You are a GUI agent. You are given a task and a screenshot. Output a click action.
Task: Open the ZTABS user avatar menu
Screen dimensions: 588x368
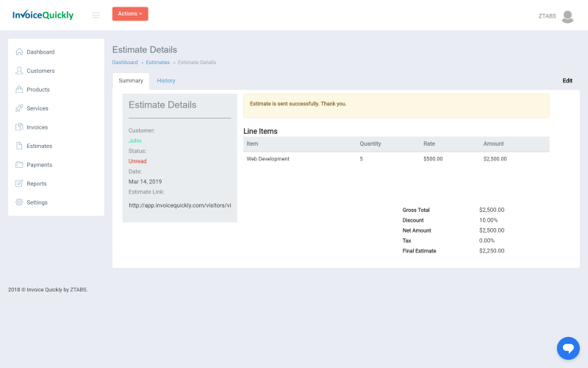click(x=567, y=16)
